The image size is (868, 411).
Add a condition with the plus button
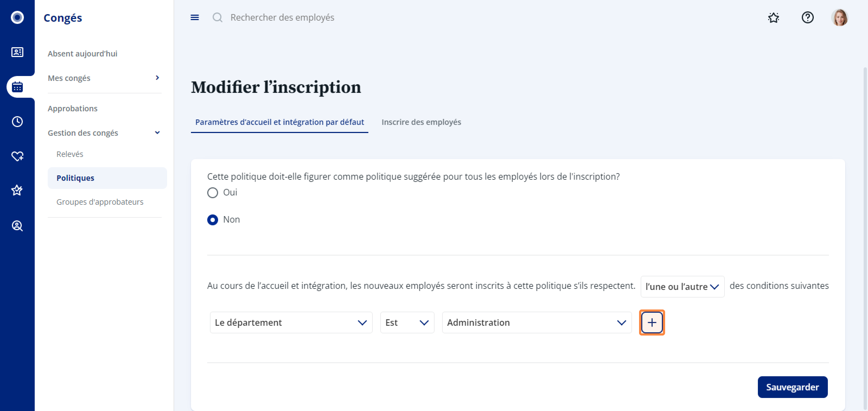pos(652,323)
